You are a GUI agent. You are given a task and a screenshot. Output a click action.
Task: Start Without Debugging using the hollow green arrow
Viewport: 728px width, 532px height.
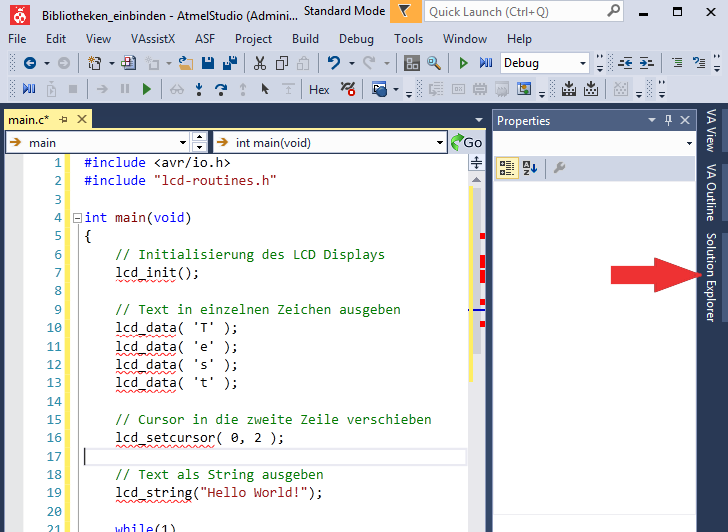[463, 63]
